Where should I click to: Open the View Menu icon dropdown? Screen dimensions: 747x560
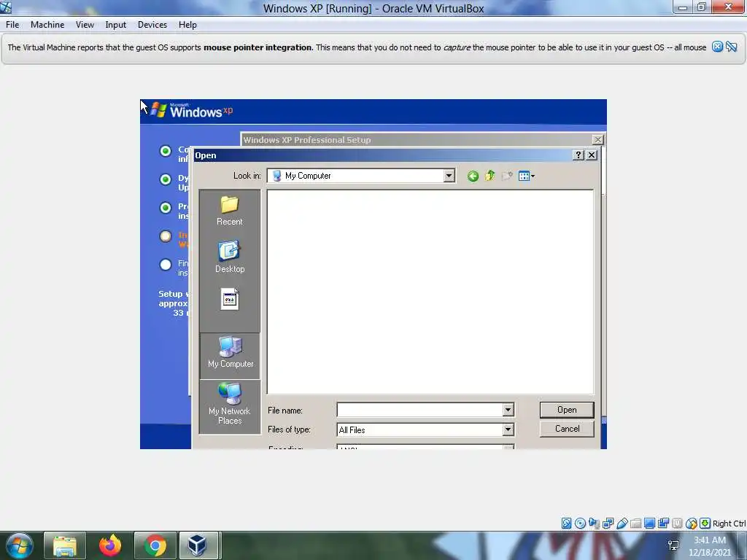click(527, 176)
